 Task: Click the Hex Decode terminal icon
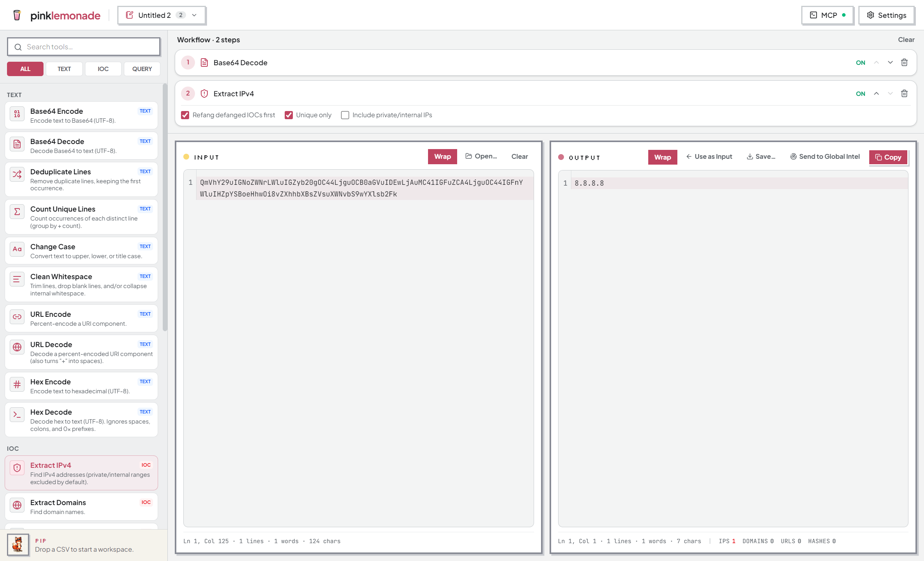17,415
